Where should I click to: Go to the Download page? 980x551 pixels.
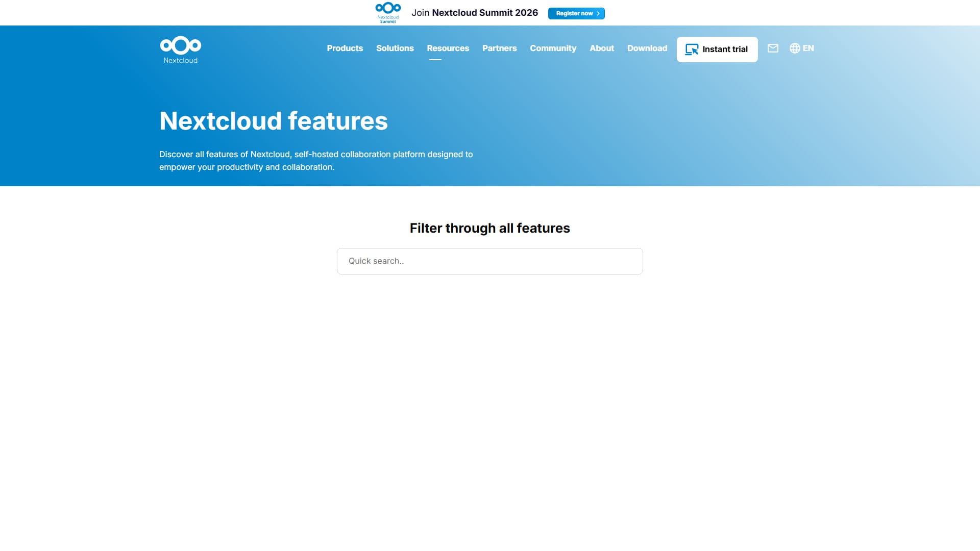point(647,48)
